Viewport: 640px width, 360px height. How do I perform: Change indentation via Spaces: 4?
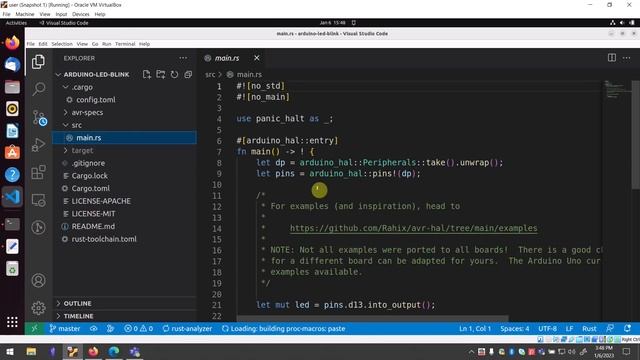pyautogui.click(x=515, y=329)
